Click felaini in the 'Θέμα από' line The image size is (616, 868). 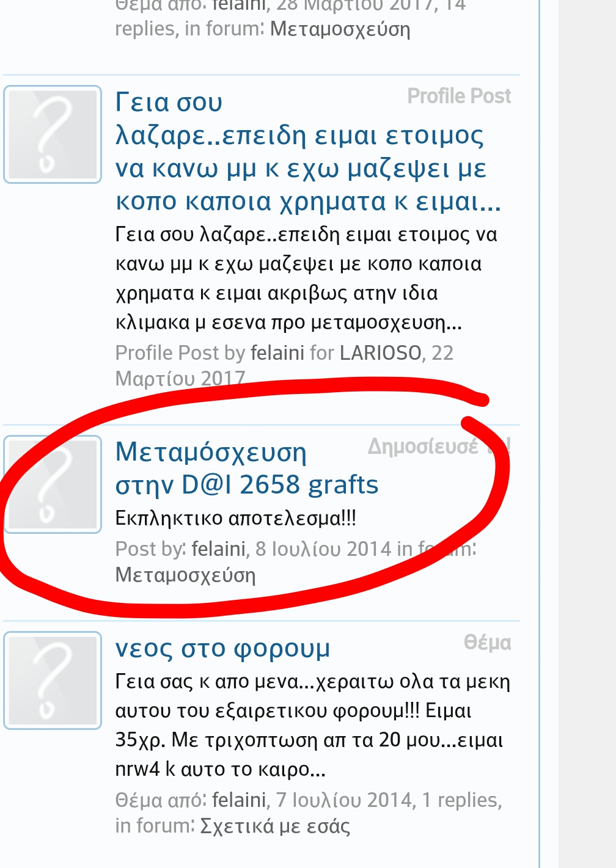pyautogui.click(x=239, y=800)
